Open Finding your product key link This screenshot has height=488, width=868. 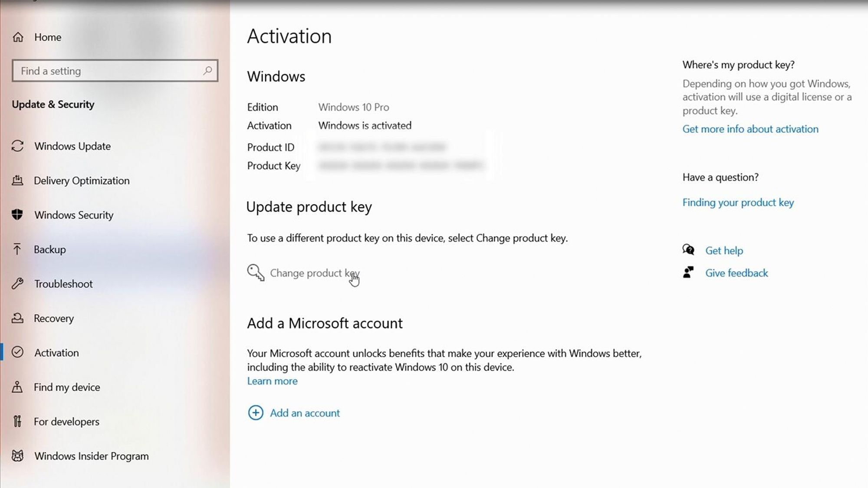pyautogui.click(x=738, y=202)
